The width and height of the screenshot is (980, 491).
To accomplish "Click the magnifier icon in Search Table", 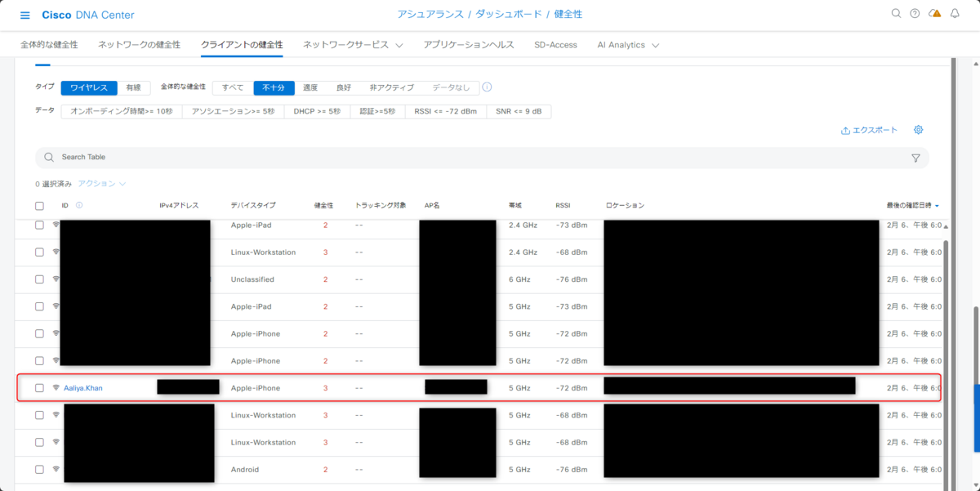I will [x=50, y=157].
